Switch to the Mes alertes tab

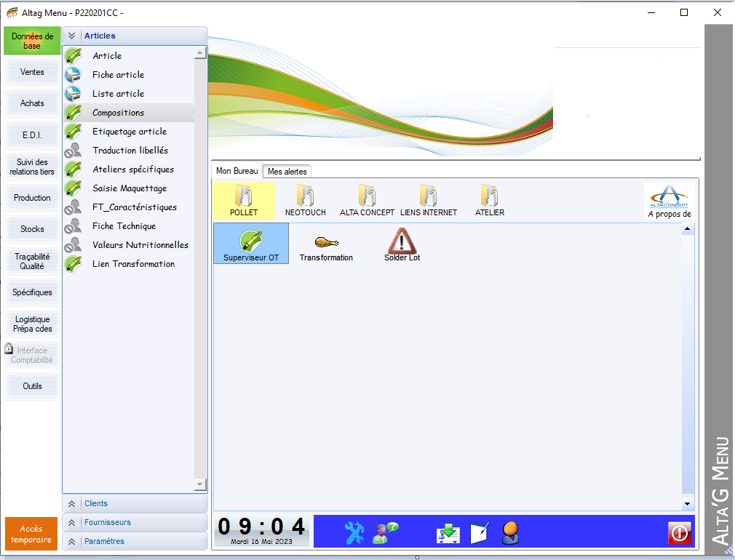[287, 172]
